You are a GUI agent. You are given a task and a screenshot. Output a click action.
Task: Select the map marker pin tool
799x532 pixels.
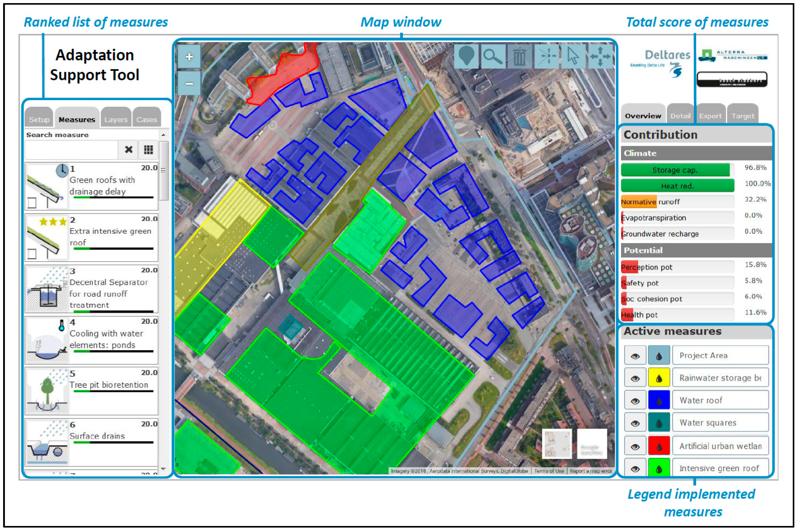pyautogui.click(x=466, y=56)
